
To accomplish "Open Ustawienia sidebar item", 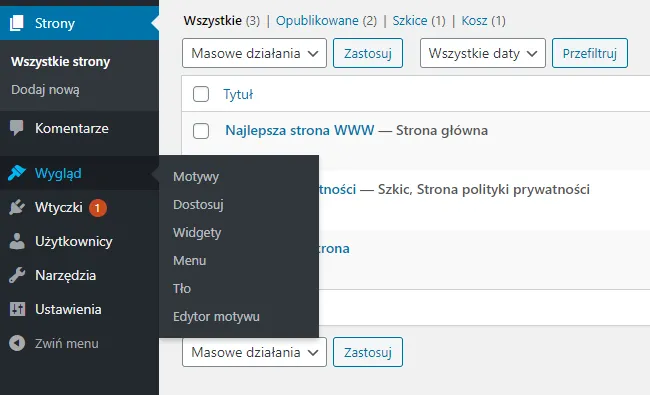I will [79, 309].
